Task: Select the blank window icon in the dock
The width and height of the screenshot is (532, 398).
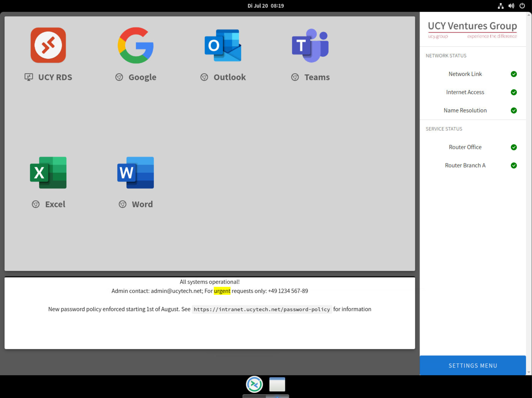Action: pyautogui.click(x=277, y=384)
